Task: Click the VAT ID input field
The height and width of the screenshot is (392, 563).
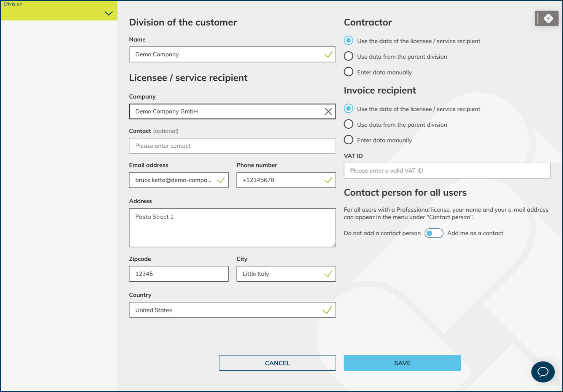Action: (x=447, y=171)
